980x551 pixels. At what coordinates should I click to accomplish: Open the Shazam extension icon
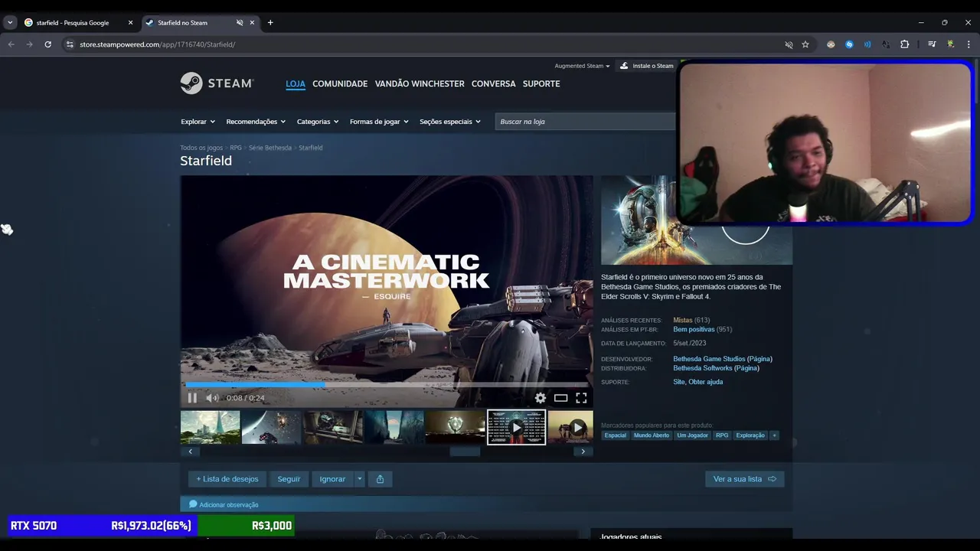[849, 44]
